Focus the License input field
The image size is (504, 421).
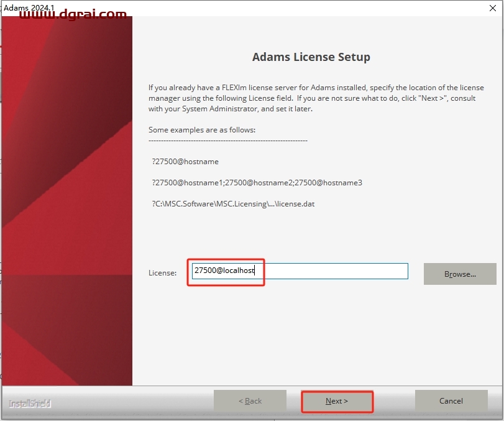click(x=300, y=271)
